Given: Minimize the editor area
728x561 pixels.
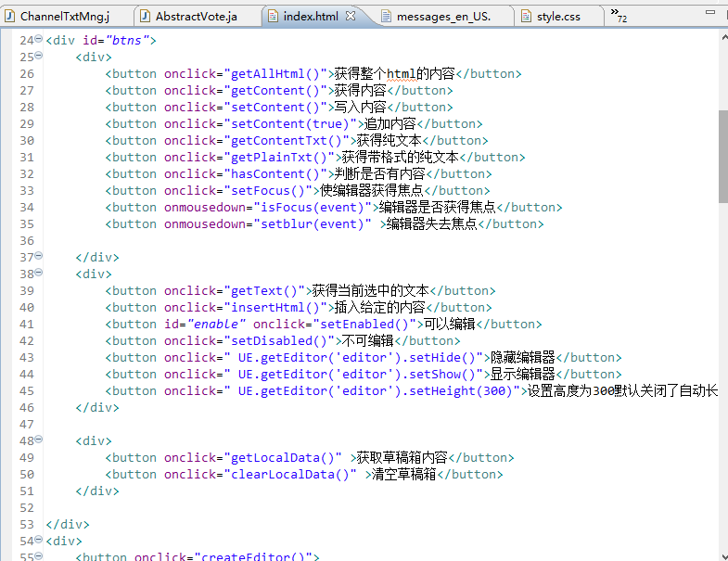Looking at the screenshot, I should (x=709, y=12).
